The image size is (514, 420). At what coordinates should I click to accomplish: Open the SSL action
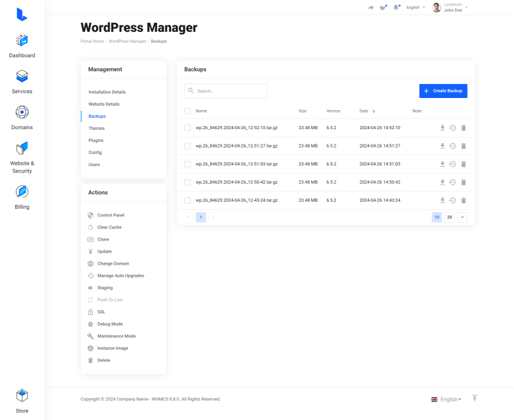(x=97, y=312)
